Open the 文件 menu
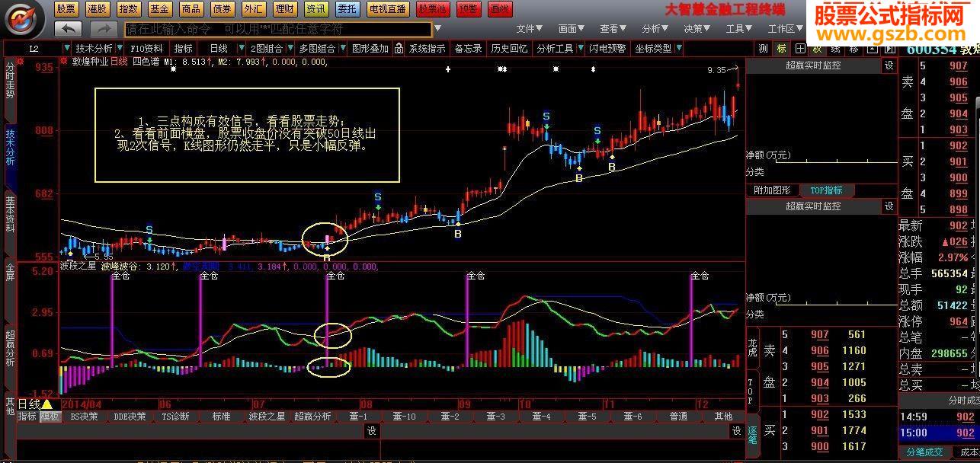 point(529,29)
